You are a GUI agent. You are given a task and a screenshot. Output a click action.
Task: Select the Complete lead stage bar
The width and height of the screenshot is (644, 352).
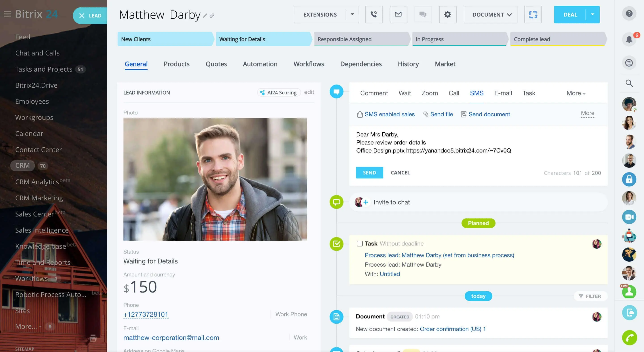pyautogui.click(x=557, y=39)
